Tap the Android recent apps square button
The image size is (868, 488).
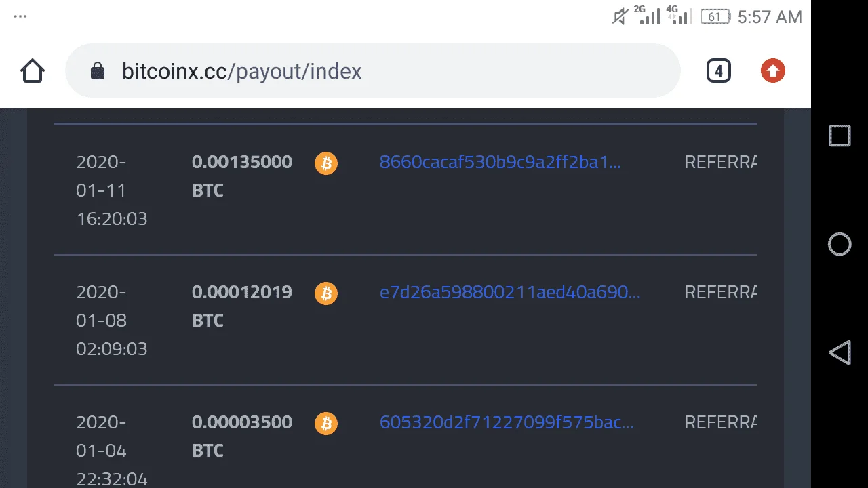pyautogui.click(x=840, y=136)
